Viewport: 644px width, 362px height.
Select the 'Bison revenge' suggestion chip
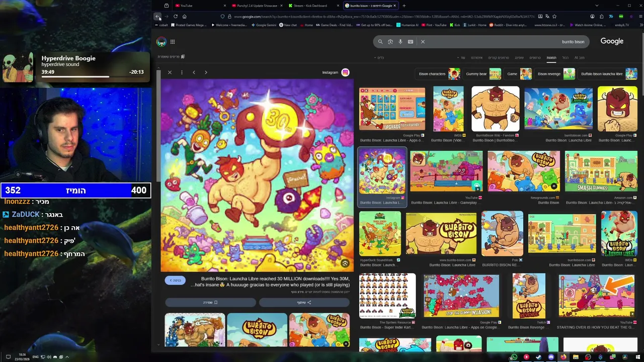(555, 74)
